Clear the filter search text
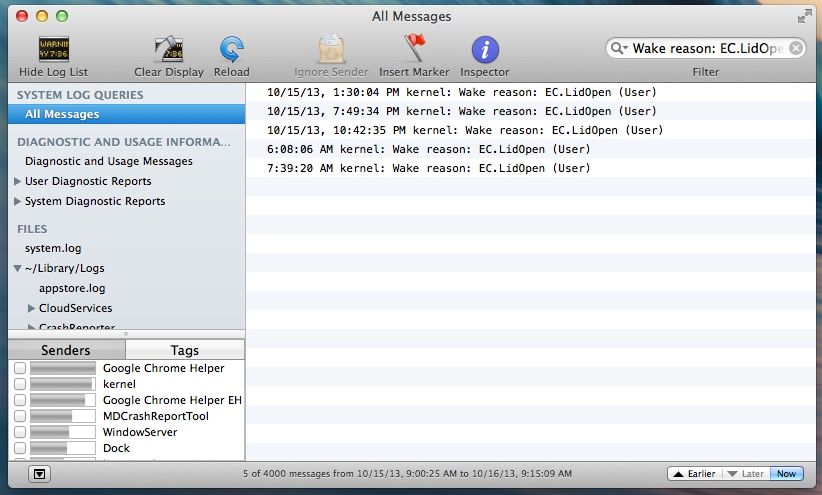This screenshot has width=822, height=495. pyautogui.click(x=796, y=48)
